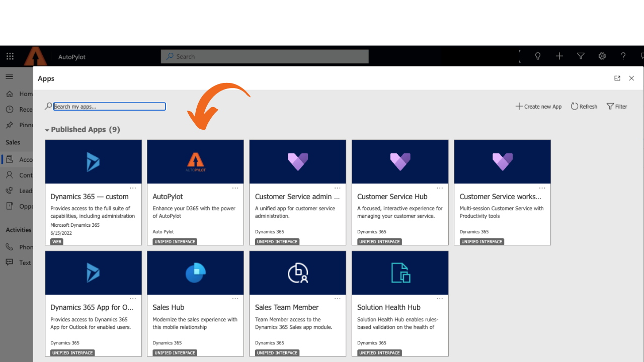Screen dimensions: 644x362
Task: Collapse the Published Apps section
Action: pyautogui.click(x=47, y=130)
